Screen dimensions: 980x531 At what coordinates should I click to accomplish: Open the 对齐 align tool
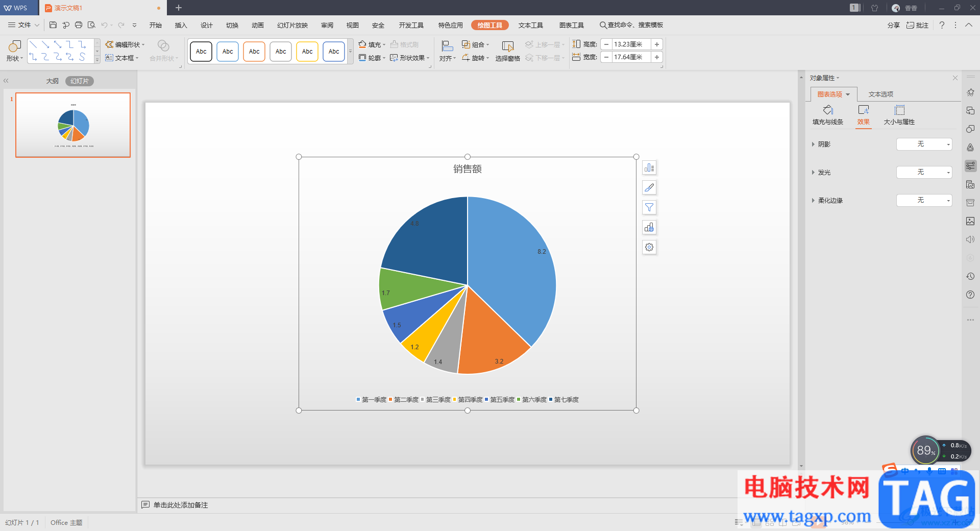[x=447, y=51]
